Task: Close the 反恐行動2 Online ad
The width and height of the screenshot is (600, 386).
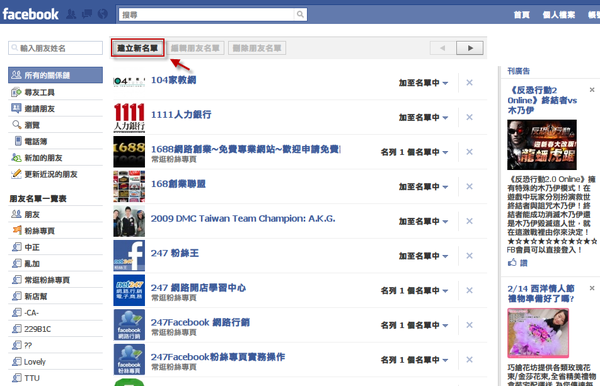Action: pyautogui.click(x=592, y=90)
